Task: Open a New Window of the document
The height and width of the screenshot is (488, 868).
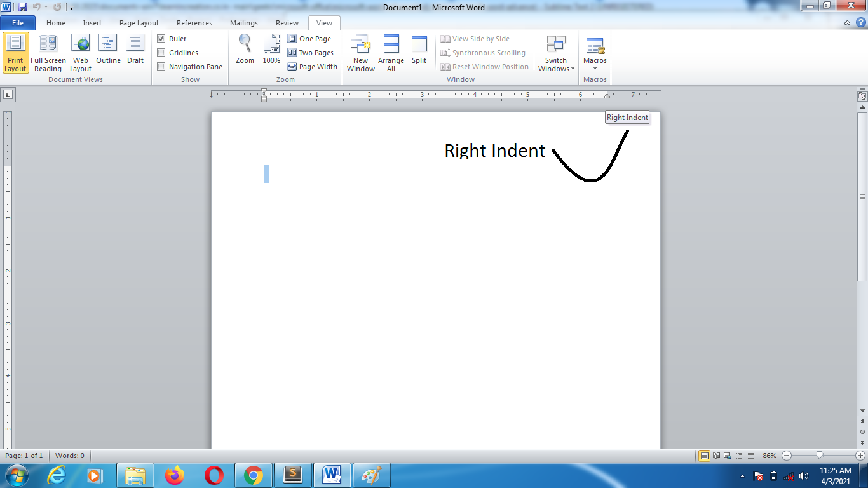Action: coord(360,53)
